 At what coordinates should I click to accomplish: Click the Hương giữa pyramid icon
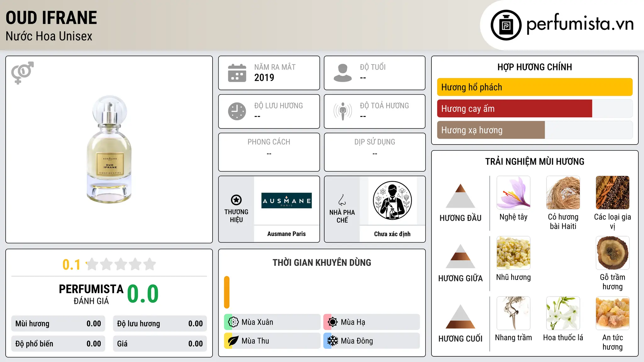460,256
